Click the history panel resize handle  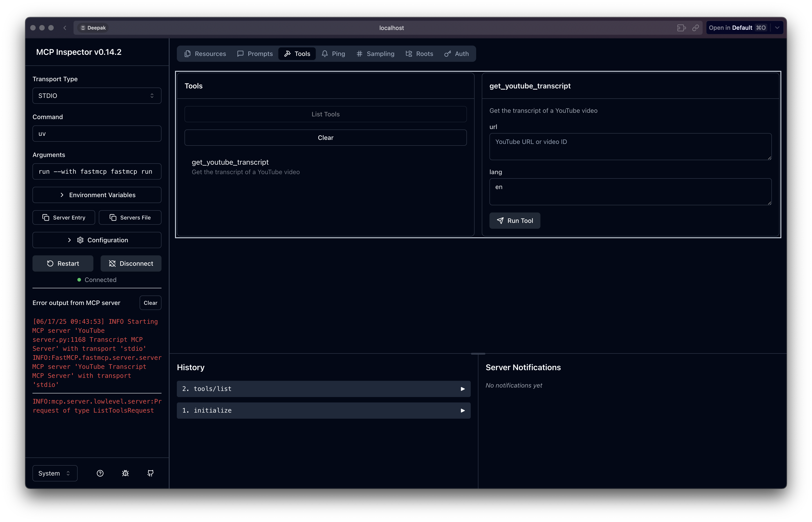click(x=478, y=353)
